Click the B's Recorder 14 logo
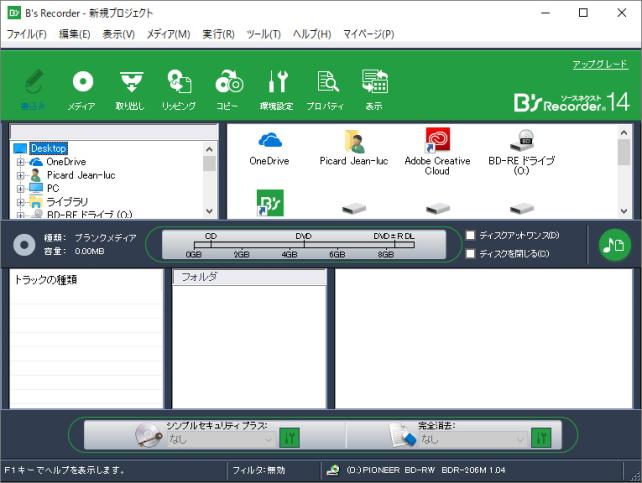Viewport: 642px width, 483px height. point(572,102)
